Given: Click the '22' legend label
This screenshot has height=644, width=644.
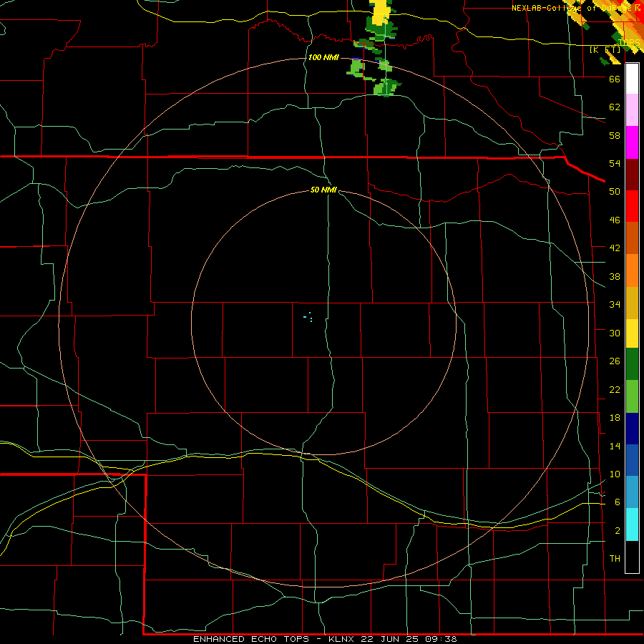Looking at the screenshot, I should coord(615,389).
